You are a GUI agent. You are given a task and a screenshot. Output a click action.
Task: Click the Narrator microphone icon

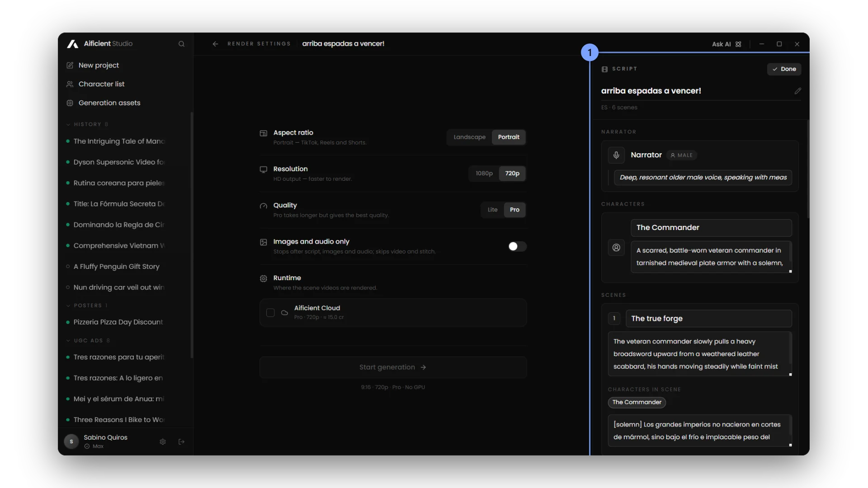[616, 155]
